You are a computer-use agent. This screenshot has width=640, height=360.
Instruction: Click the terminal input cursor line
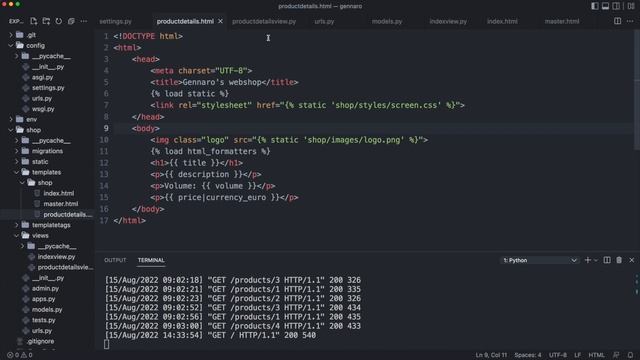(107, 344)
